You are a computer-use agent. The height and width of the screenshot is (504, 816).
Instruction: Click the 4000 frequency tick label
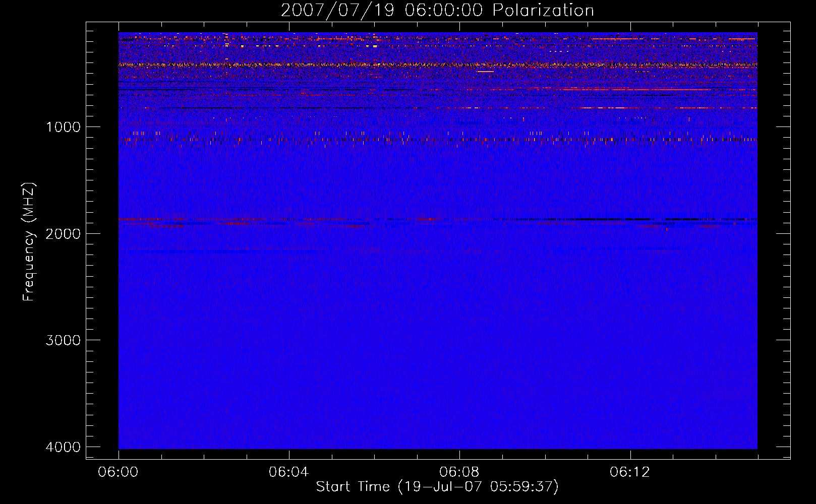pyautogui.click(x=63, y=447)
